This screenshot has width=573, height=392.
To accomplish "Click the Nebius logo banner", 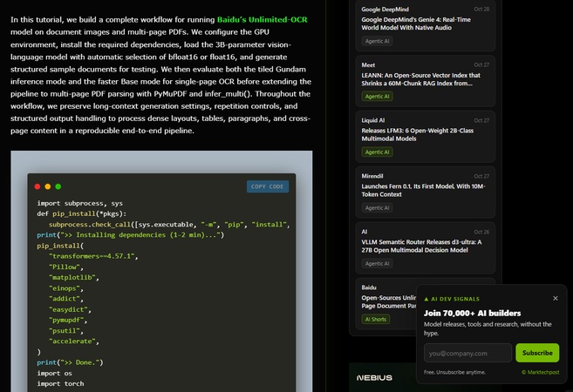I will [374, 378].
